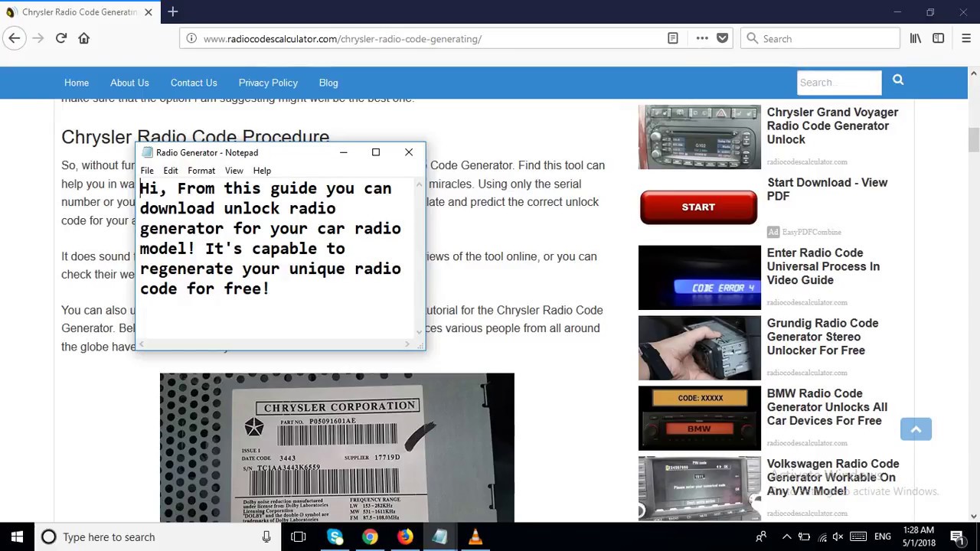
Task: Open page actions three-dots menu
Action: pyautogui.click(x=702, y=38)
